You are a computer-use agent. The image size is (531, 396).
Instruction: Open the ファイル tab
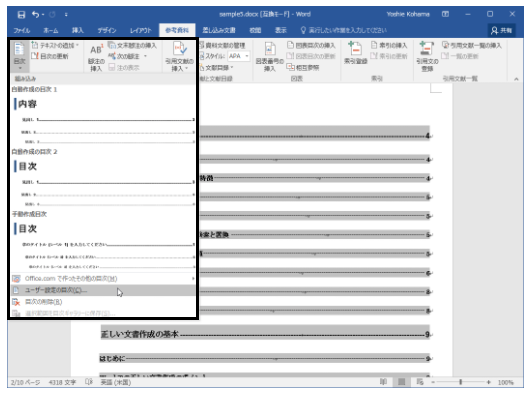pos(22,30)
